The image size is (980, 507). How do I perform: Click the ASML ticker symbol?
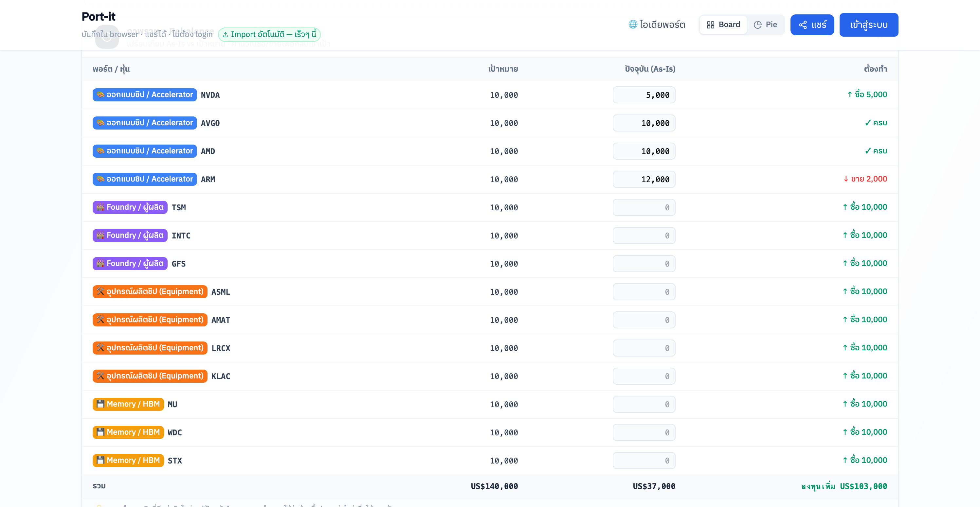click(x=221, y=292)
